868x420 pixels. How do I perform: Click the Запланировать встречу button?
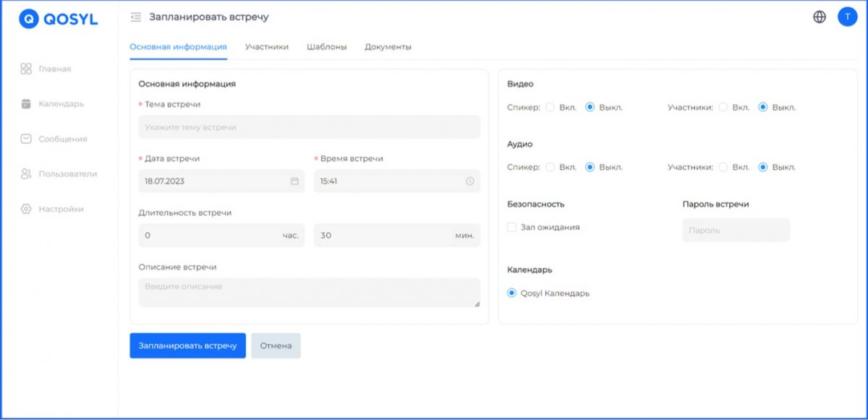pos(187,346)
